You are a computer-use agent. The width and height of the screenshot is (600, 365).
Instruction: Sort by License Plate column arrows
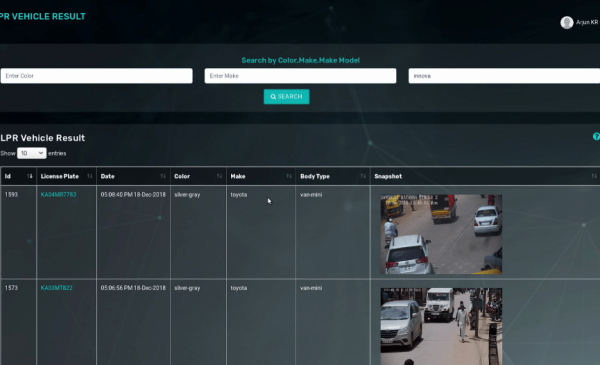point(90,176)
